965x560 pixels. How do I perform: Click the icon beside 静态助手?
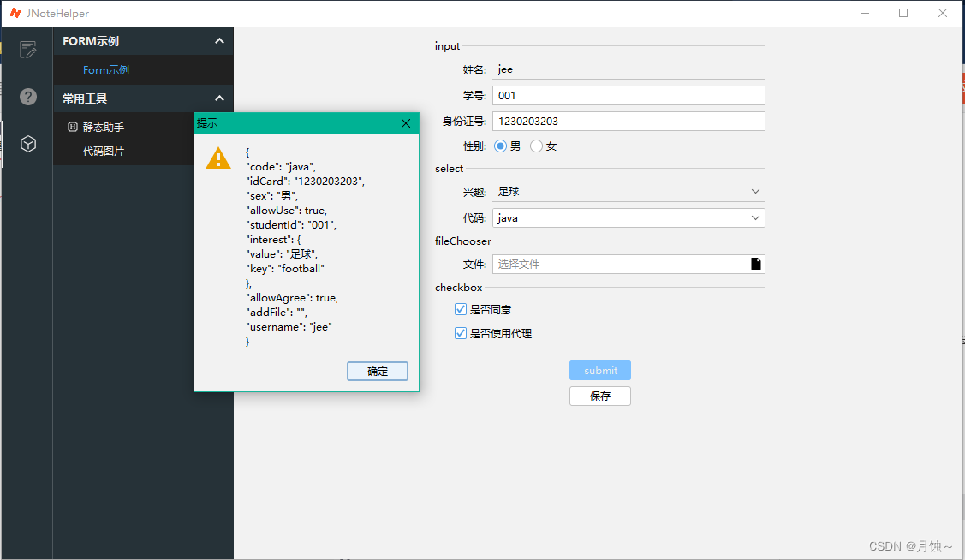tap(72, 127)
